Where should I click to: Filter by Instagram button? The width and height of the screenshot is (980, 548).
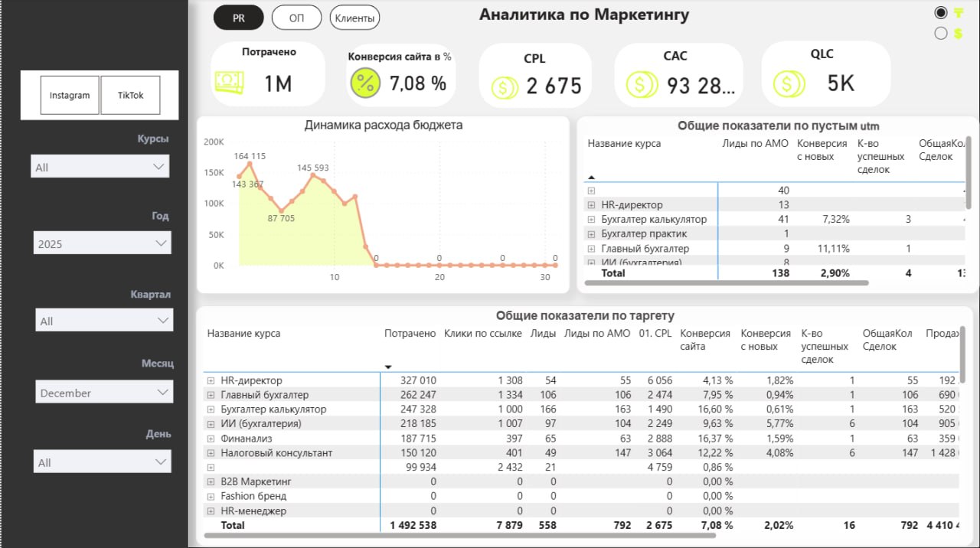70,96
